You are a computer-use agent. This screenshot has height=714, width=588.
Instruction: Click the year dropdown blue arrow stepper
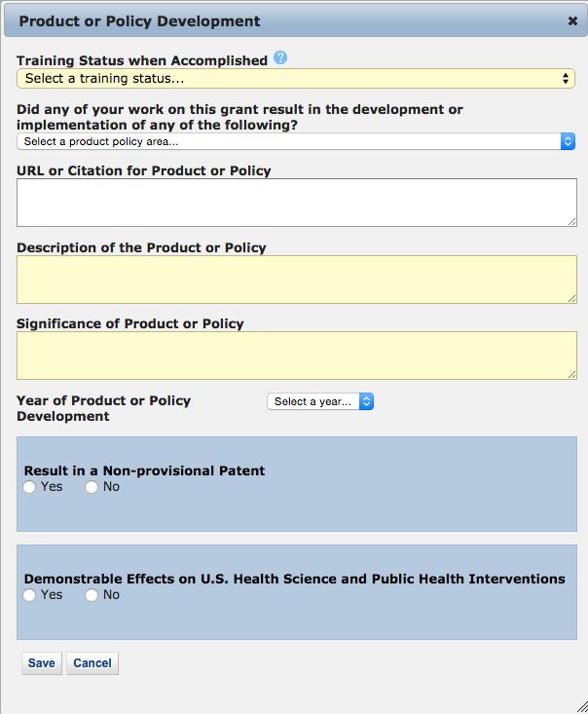(366, 401)
